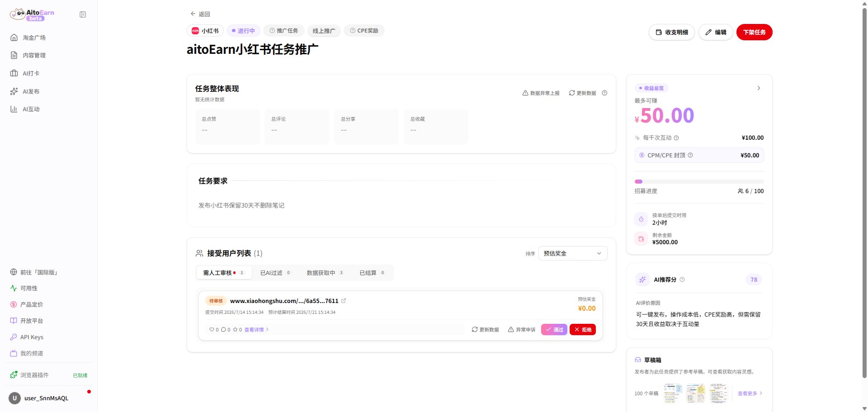Click the 6 / 100 recruitment count

751,191
